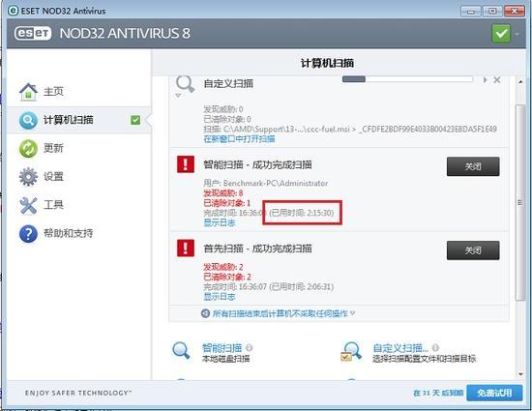This screenshot has height=411, width=532.
Task: Click 已清除对象: 1 text in 智能扫描 result
Action: [227, 203]
